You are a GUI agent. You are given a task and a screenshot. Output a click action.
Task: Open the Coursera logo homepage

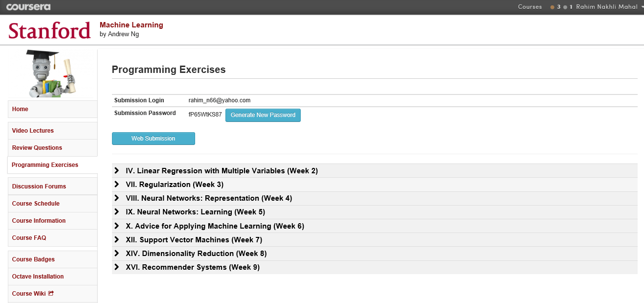[x=28, y=7]
